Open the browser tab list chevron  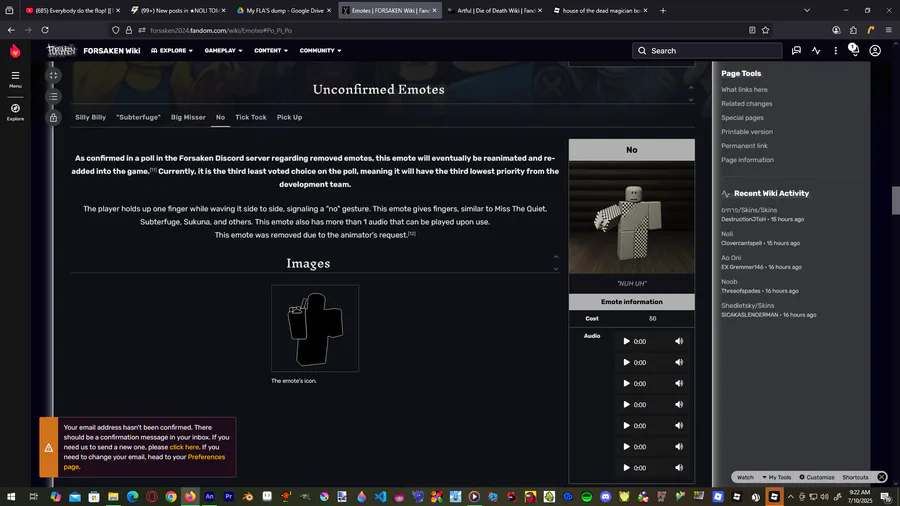pos(806,10)
